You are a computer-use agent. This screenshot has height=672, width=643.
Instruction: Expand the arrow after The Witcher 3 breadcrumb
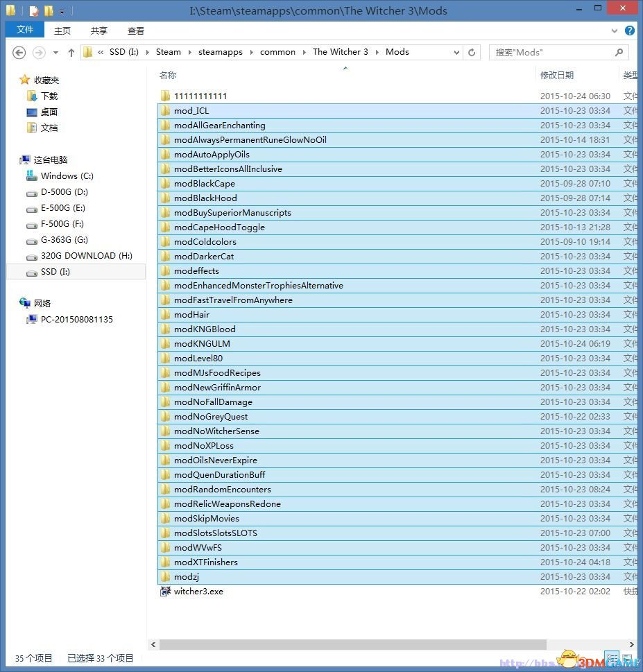coord(377,52)
